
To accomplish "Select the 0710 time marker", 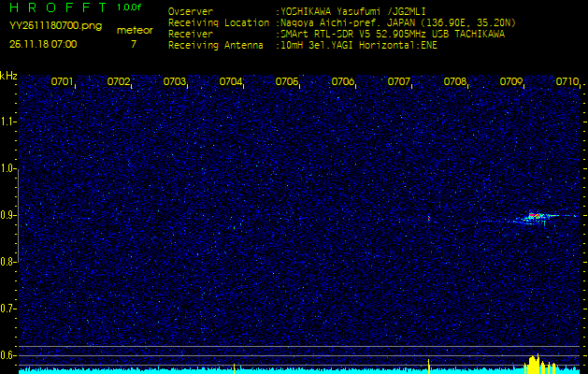I will [566, 82].
